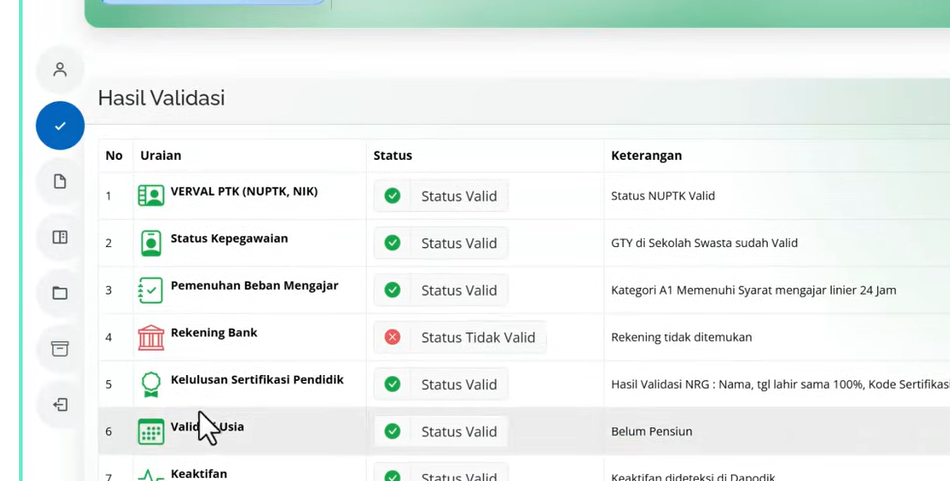Click the Uraian column header

coord(161,156)
